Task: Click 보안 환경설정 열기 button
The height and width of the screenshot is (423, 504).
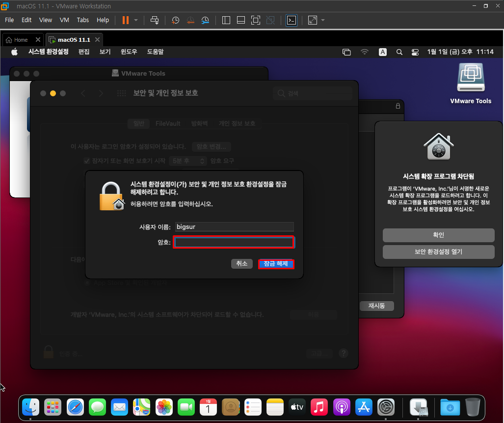Action: pos(438,252)
